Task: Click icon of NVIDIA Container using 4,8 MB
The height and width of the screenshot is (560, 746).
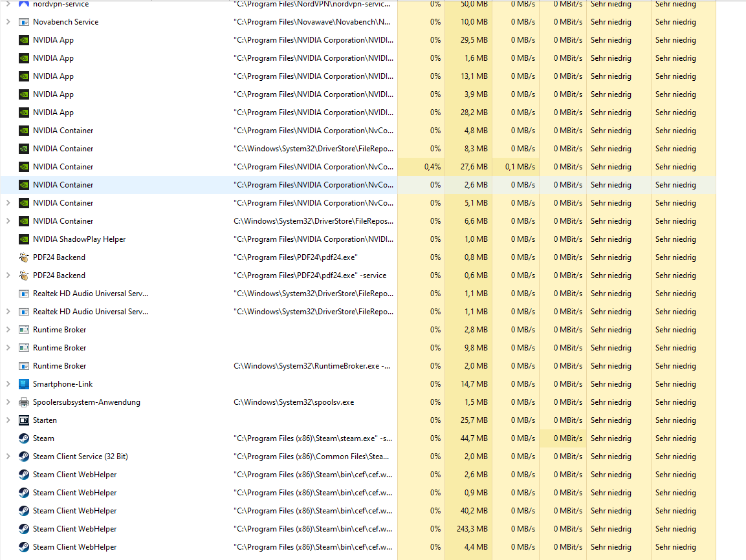Action: (x=24, y=130)
